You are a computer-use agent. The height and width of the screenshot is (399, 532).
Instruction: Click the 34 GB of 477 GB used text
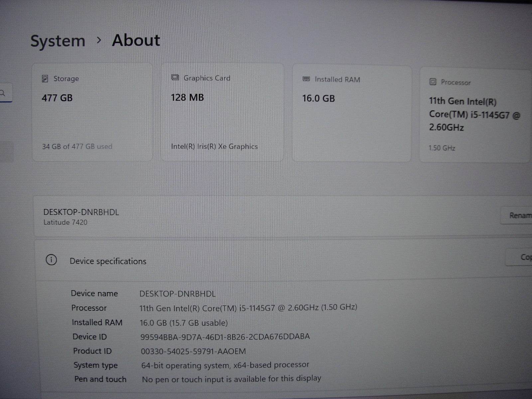click(77, 146)
